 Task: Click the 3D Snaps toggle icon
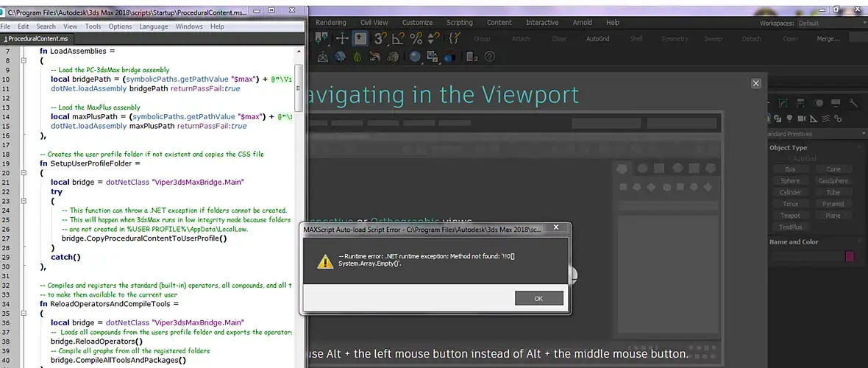pos(380,38)
